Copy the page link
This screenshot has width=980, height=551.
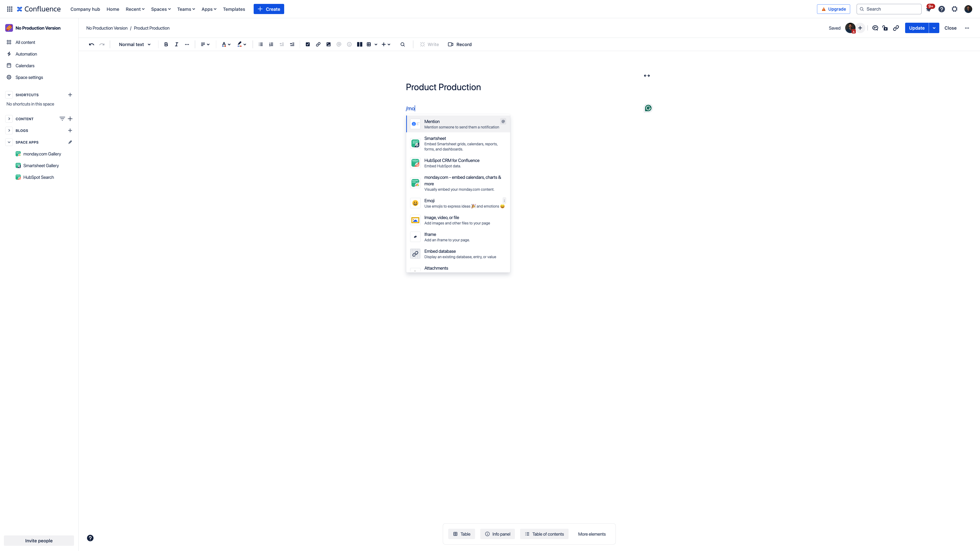(x=896, y=28)
